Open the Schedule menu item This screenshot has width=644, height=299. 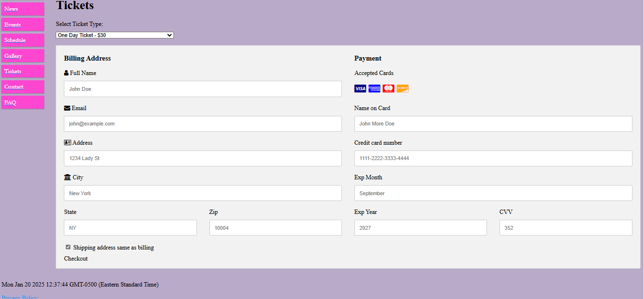23,40
